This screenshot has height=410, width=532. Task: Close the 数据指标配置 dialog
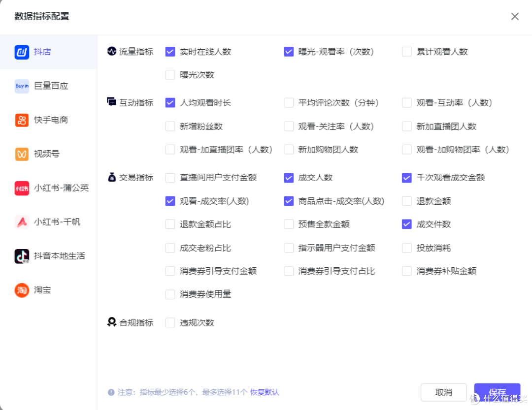click(515, 16)
